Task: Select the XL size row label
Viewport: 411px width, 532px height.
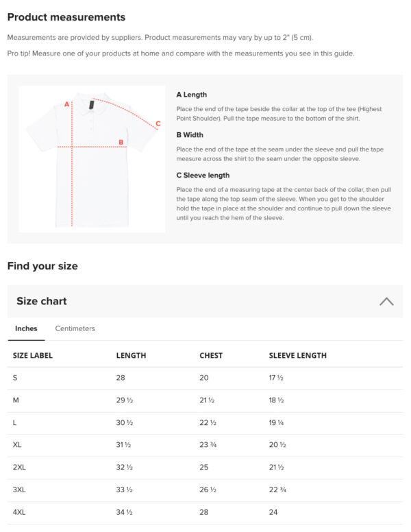Action: [x=17, y=445]
